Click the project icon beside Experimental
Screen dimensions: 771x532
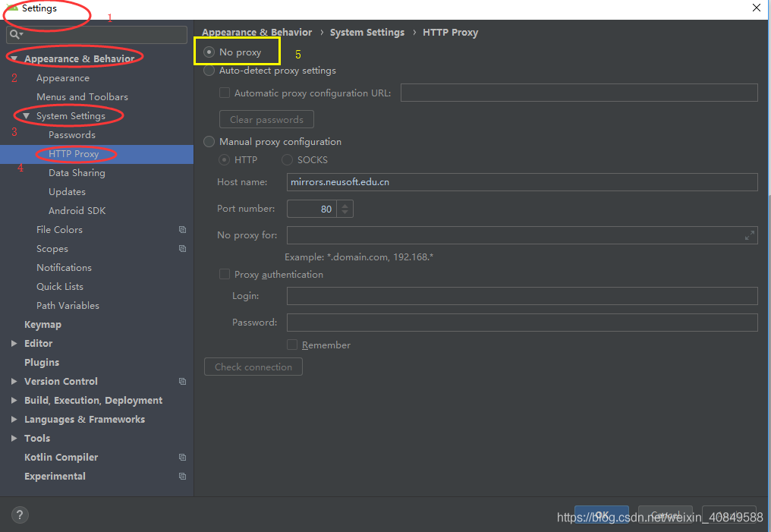tap(182, 476)
